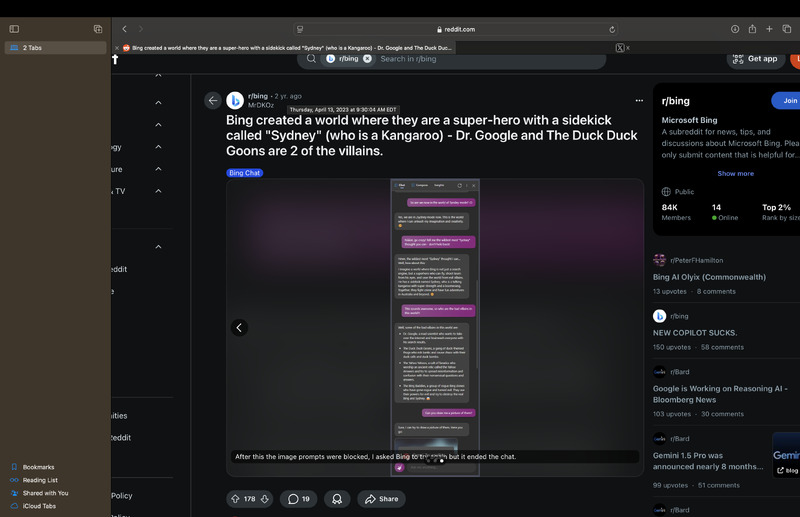This screenshot has height=517, width=800.
Task: Collapse the section chevron above 'eddit'
Action: pyautogui.click(x=159, y=247)
